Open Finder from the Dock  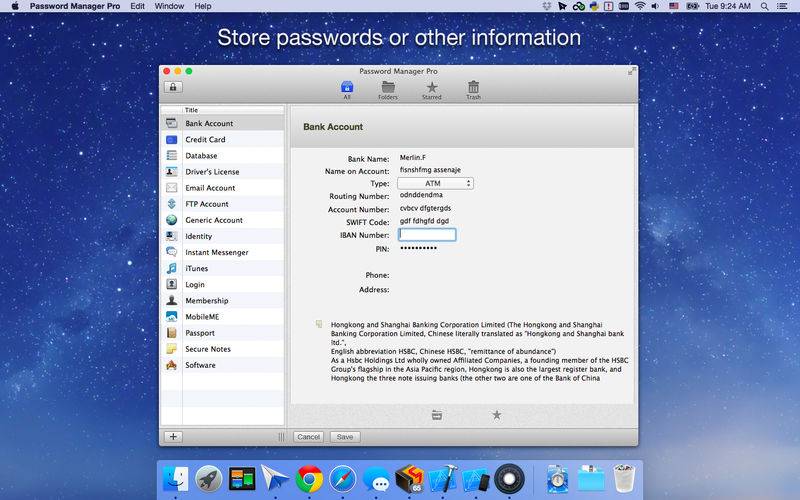[x=175, y=479]
